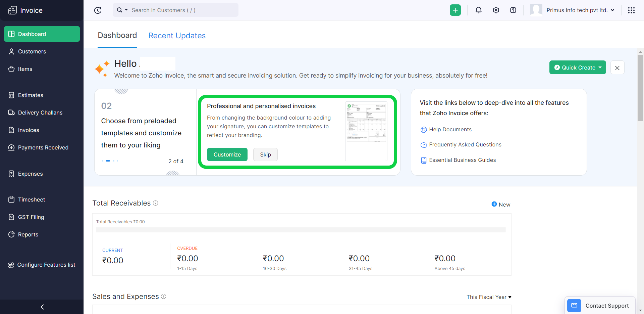
Task: Click the Contact Support mail icon
Action: point(574,306)
